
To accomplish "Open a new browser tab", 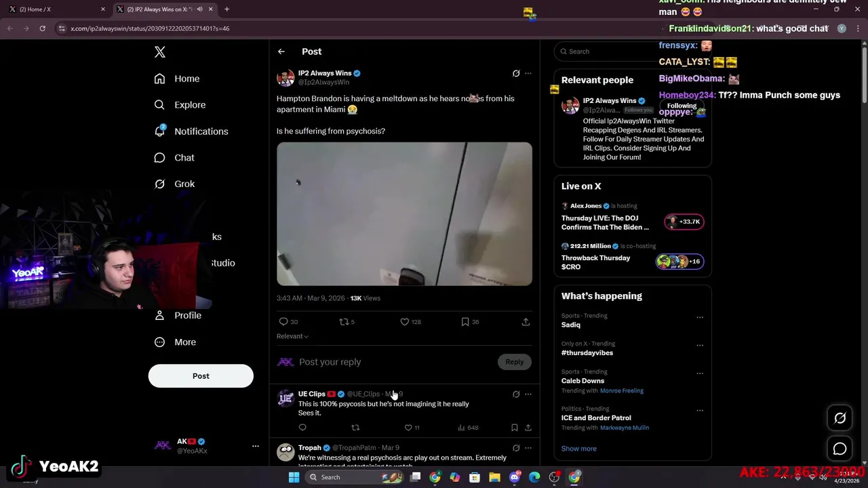I will click(226, 9).
